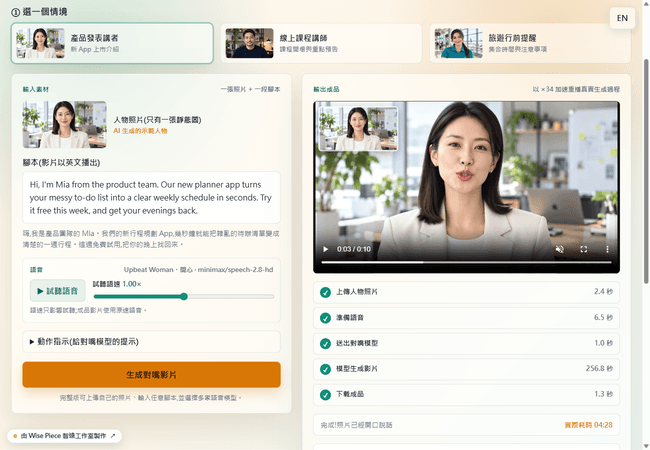
Task: Expand the 動作指示 disclosure section
Action: 151,342
